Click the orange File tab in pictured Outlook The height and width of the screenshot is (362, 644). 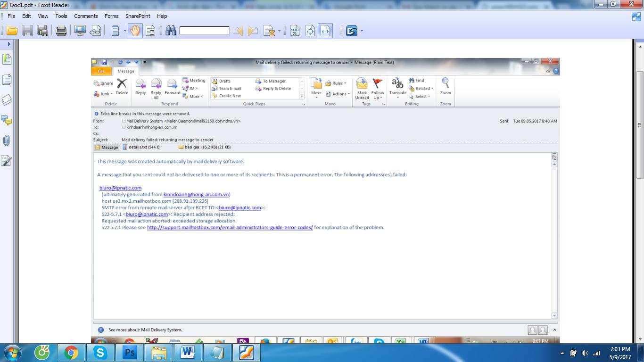(101, 71)
